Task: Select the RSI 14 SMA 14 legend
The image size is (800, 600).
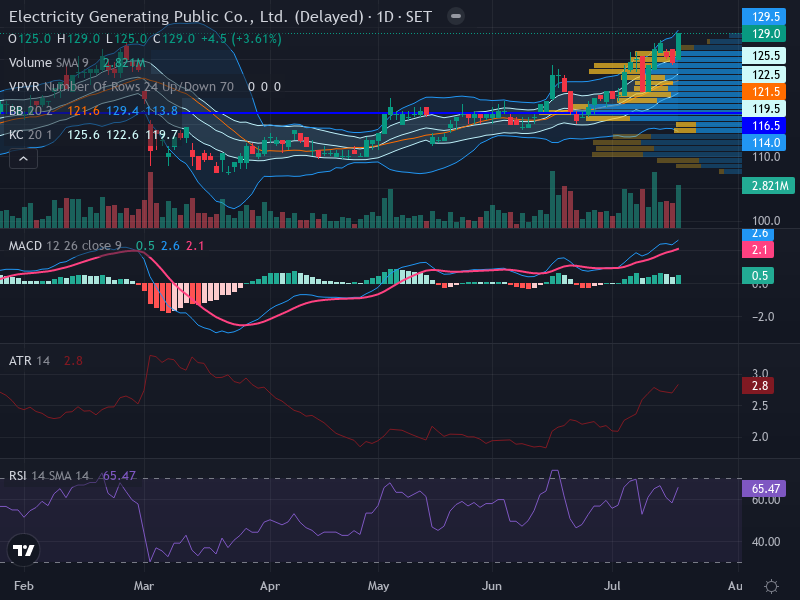Action: 48,476
